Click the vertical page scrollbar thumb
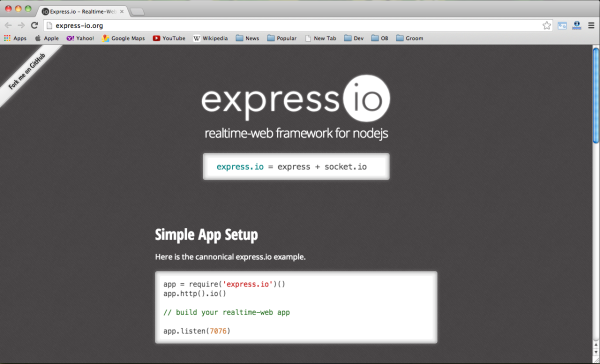The height and width of the screenshot is (364, 600). (596, 95)
